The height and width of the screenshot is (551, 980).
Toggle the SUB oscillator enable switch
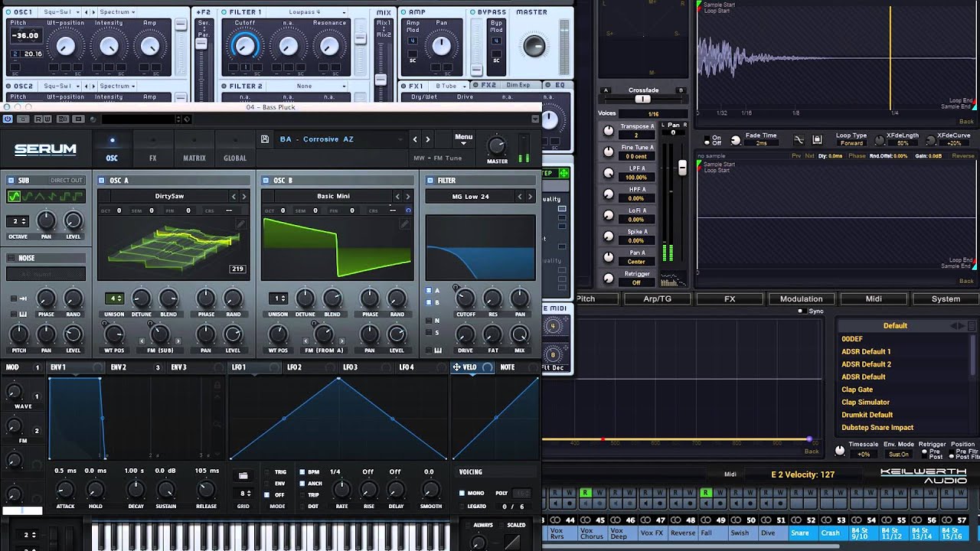11,181
